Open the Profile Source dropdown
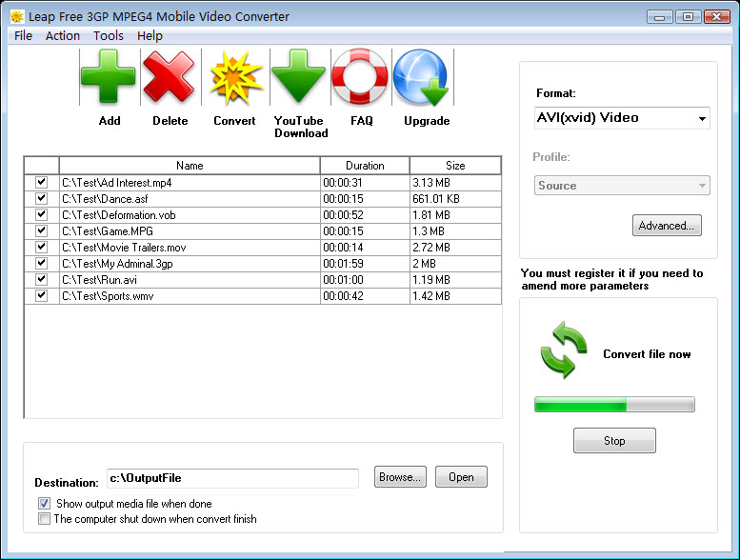Image resolution: width=740 pixels, height=560 pixels. pyautogui.click(x=622, y=186)
